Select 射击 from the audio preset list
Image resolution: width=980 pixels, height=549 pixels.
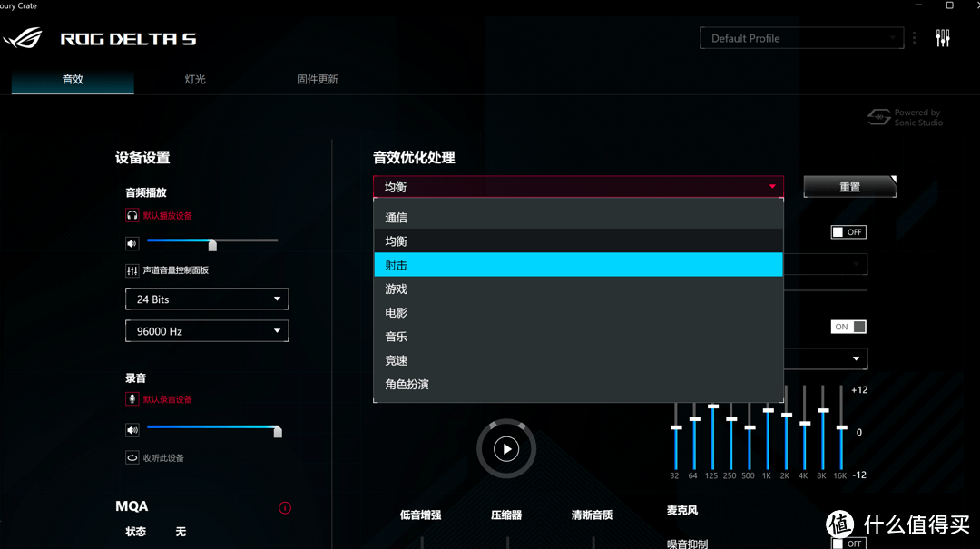click(x=578, y=264)
